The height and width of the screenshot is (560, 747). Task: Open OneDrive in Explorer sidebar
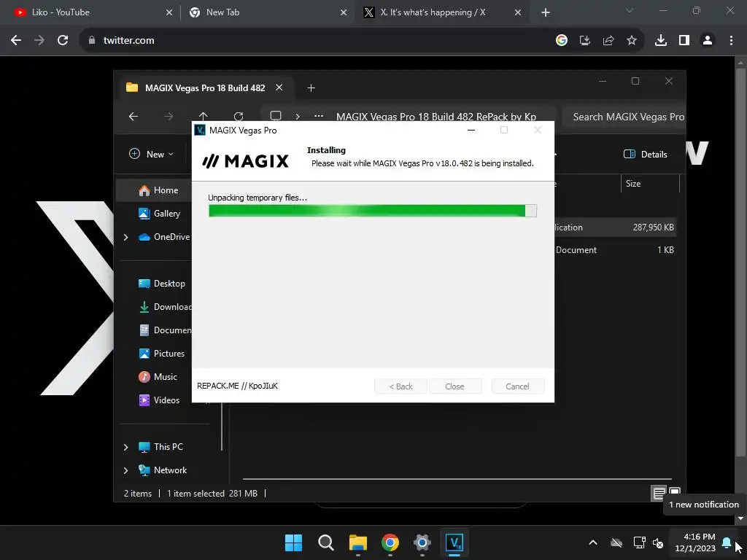tap(164, 237)
